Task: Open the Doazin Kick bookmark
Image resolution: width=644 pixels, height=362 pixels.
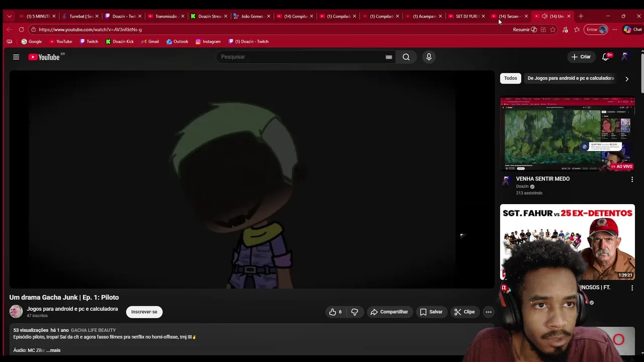Action: coord(120,42)
